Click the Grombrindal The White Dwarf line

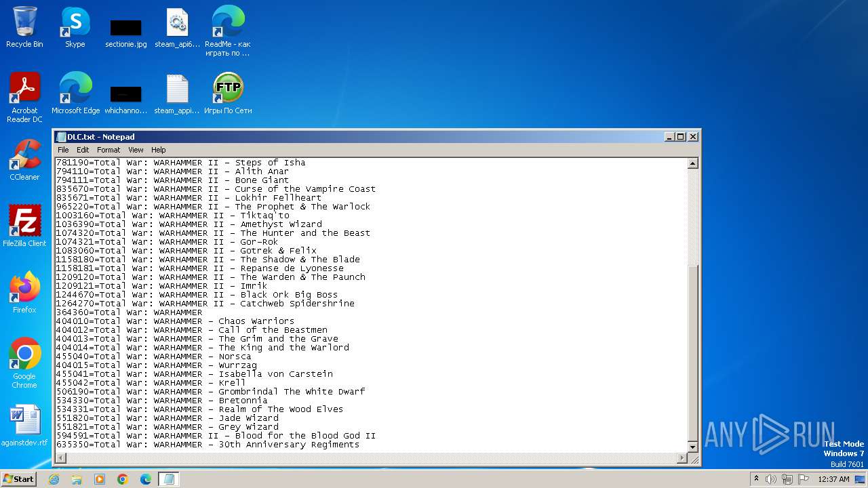(x=210, y=392)
